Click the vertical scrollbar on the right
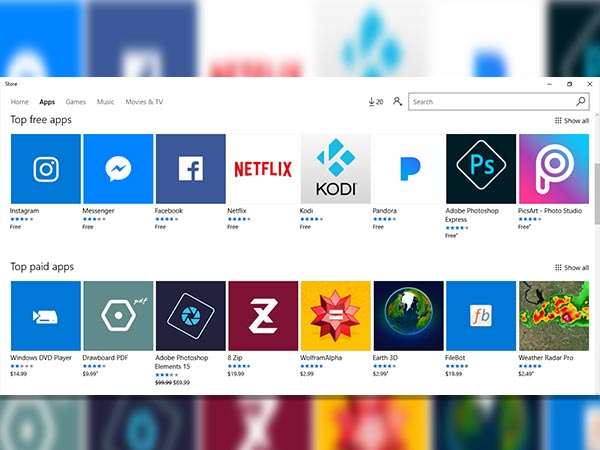This screenshot has height=450, width=600. click(x=596, y=190)
